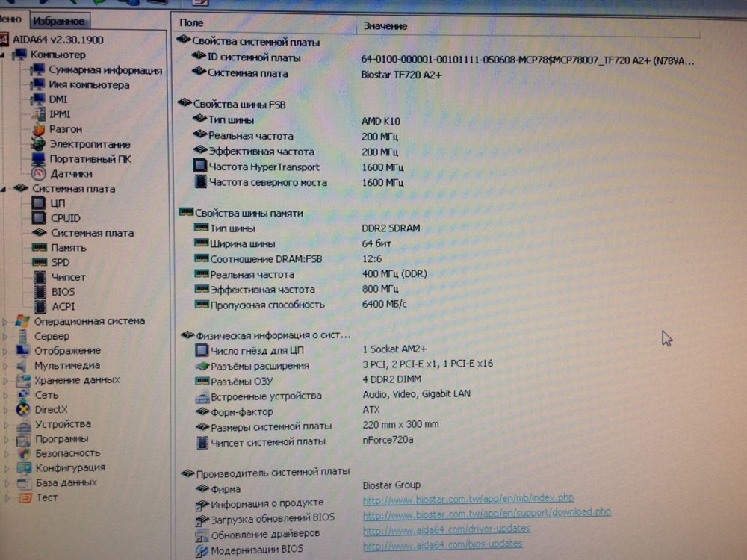Select the Чипсет icon

point(40,277)
